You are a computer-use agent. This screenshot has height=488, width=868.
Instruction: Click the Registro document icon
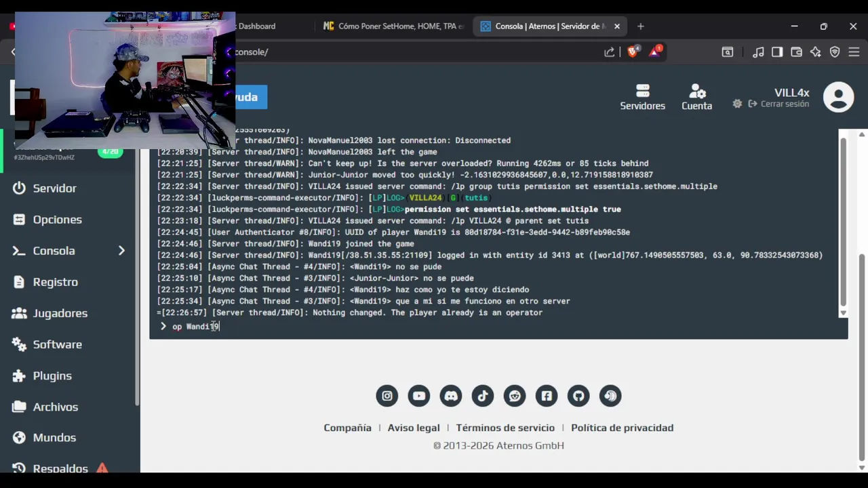coord(19,282)
